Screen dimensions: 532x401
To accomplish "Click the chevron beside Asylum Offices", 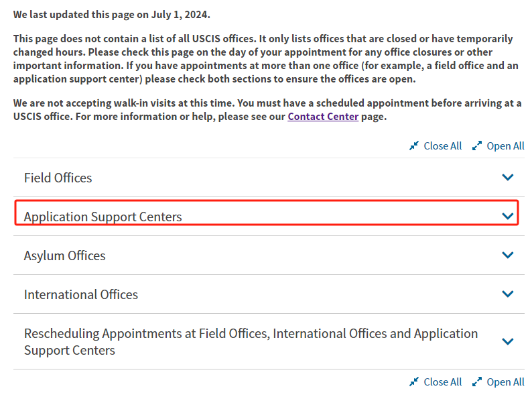I will pyautogui.click(x=508, y=255).
